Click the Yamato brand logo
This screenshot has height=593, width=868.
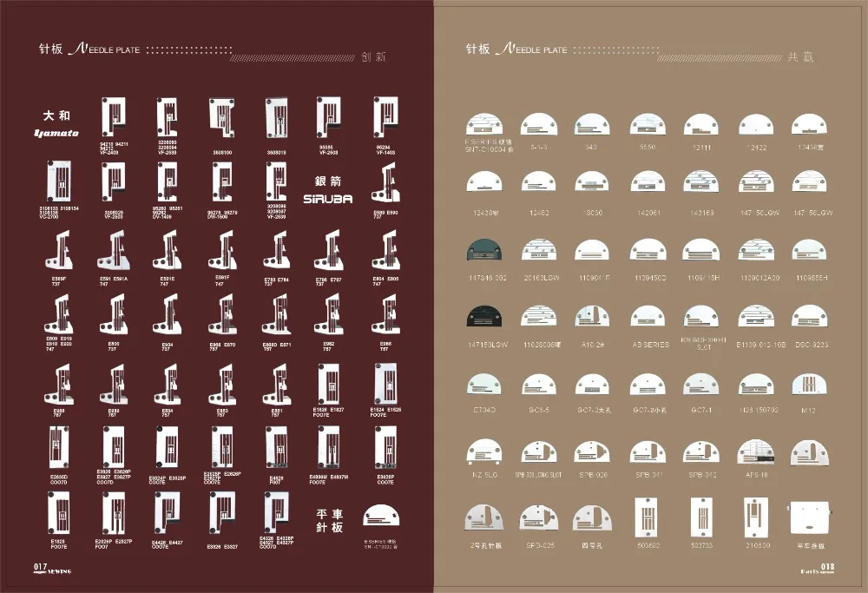[56, 133]
